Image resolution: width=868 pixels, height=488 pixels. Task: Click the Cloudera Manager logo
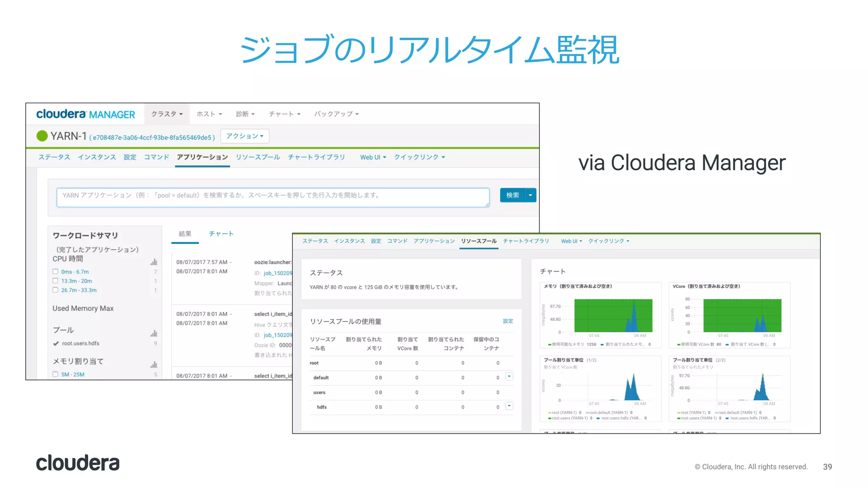pyautogui.click(x=86, y=114)
